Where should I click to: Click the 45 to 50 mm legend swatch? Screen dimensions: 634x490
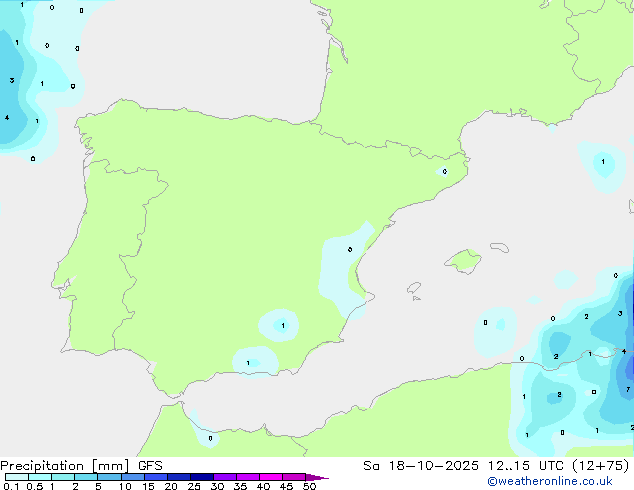pyautogui.click(x=294, y=477)
